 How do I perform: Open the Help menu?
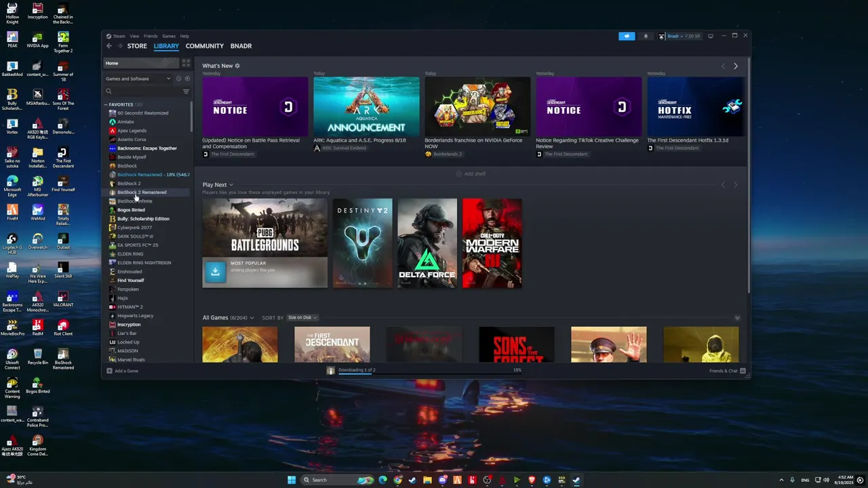coord(184,36)
